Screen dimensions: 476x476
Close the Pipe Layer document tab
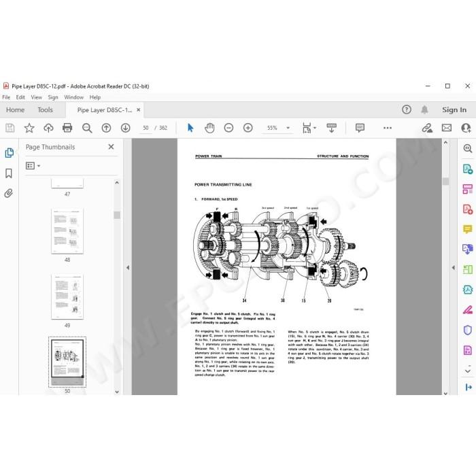pyautogui.click(x=138, y=109)
